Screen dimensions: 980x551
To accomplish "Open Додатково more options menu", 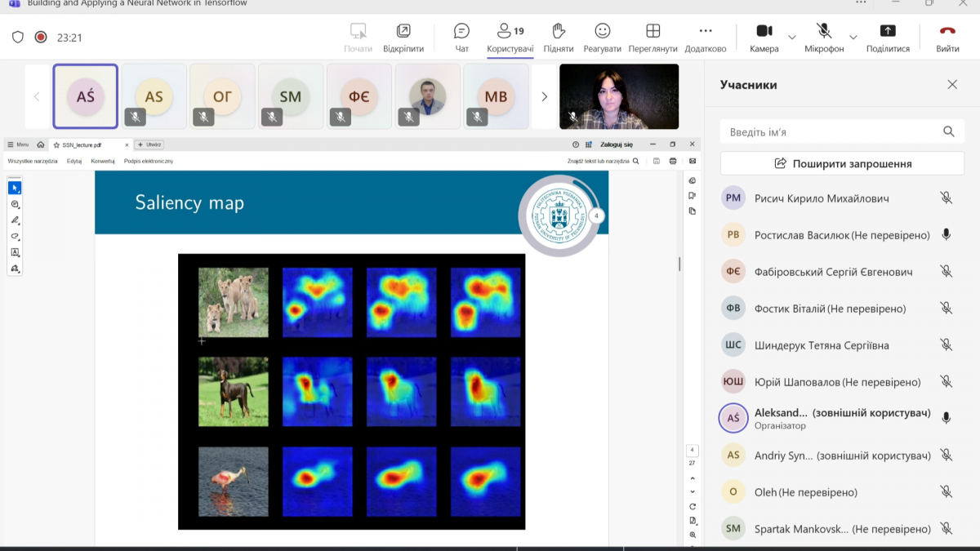I will coord(705,37).
